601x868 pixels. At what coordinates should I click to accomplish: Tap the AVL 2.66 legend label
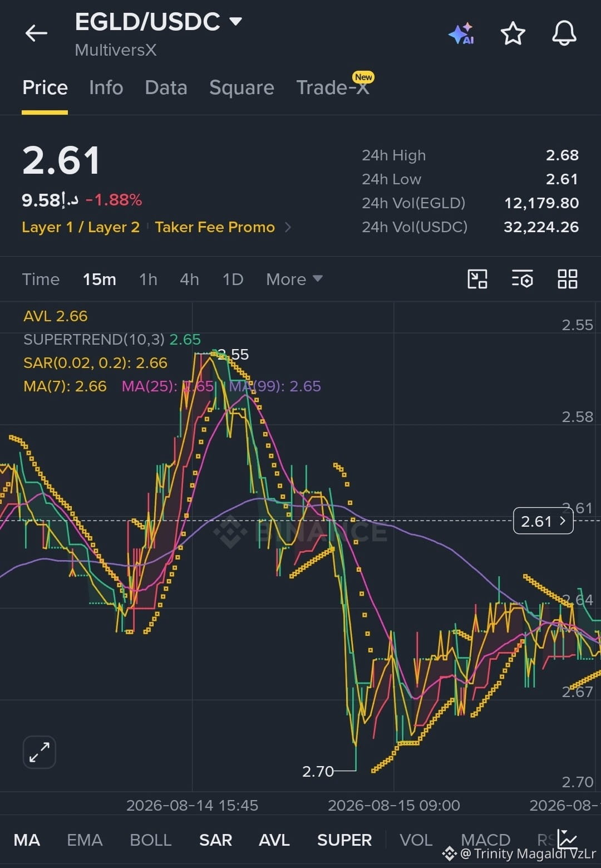point(56,316)
